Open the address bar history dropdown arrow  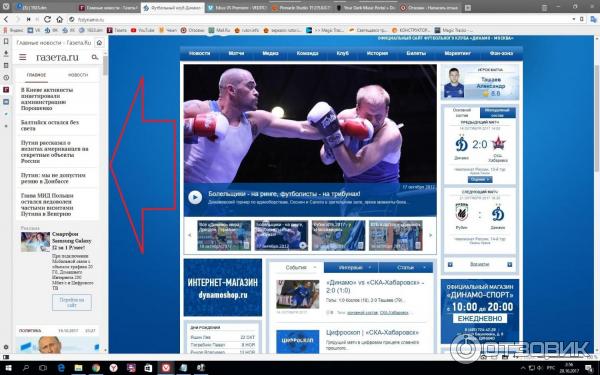(574, 19)
